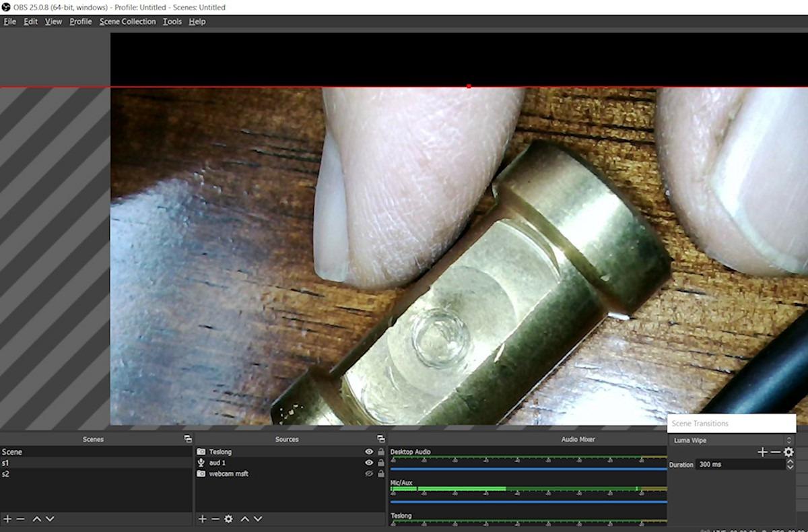Open the Scene Collection menu
This screenshot has height=532, width=808.
[x=127, y=22]
